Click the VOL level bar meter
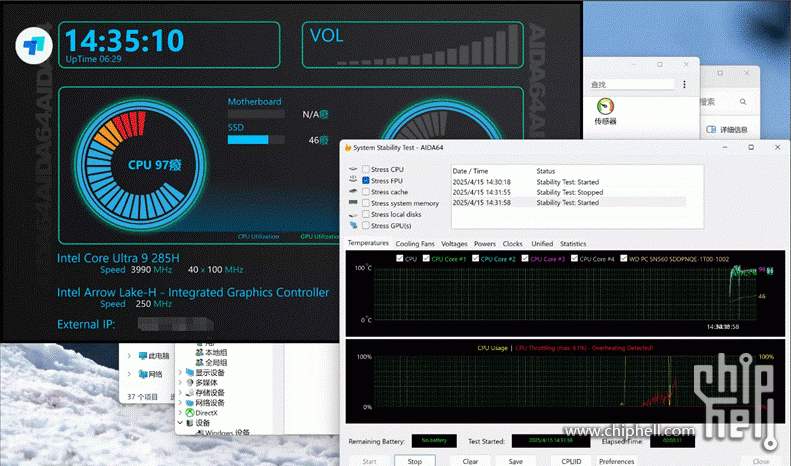The width and height of the screenshot is (791, 466). tap(427, 45)
